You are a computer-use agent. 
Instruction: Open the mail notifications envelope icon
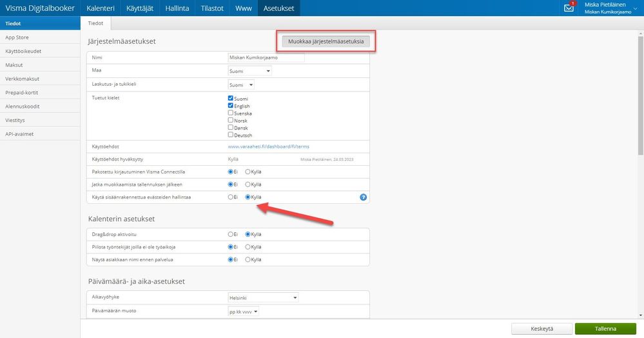[569, 8]
